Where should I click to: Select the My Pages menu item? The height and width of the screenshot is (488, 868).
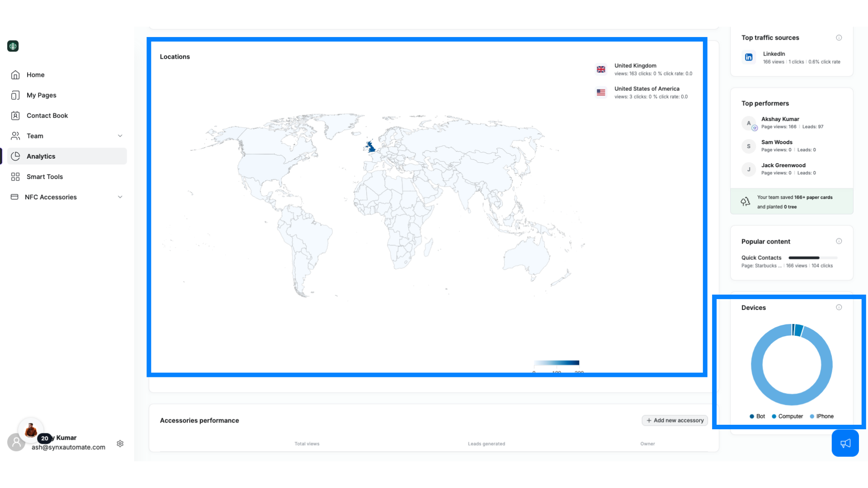tap(41, 95)
